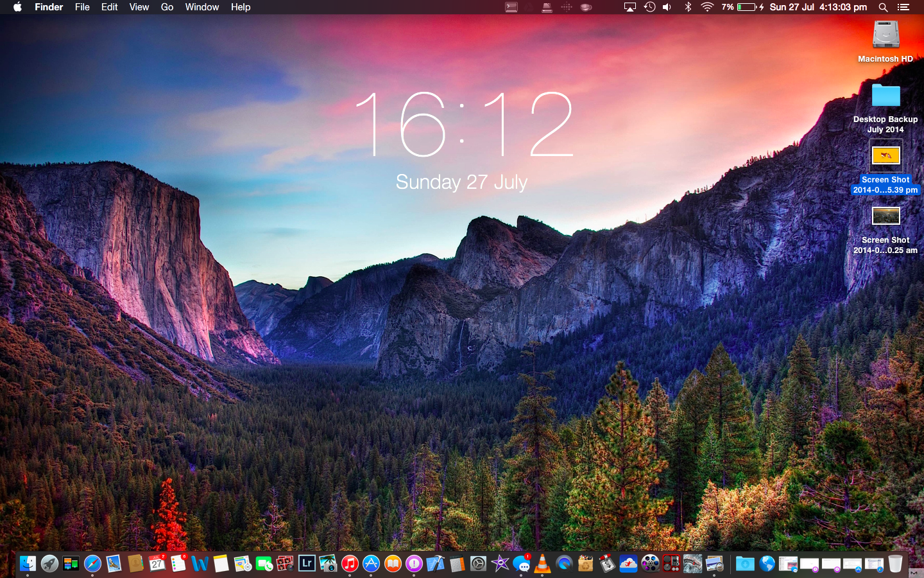Open System Preferences gear in Dock
This screenshot has width=924, height=578.
(479, 564)
